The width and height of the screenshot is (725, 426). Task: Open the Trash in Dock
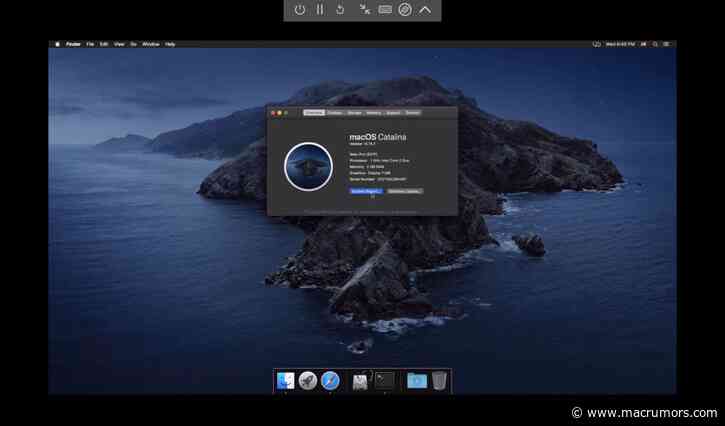[440, 381]
